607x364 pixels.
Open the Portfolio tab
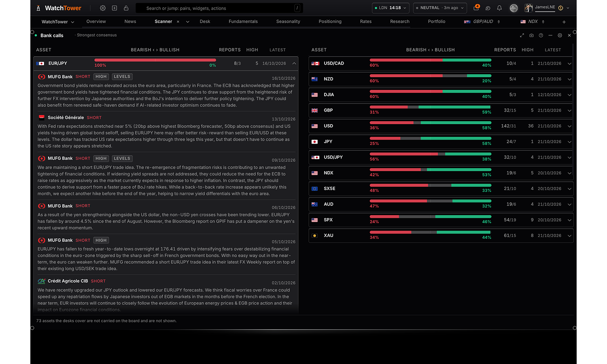437,21
